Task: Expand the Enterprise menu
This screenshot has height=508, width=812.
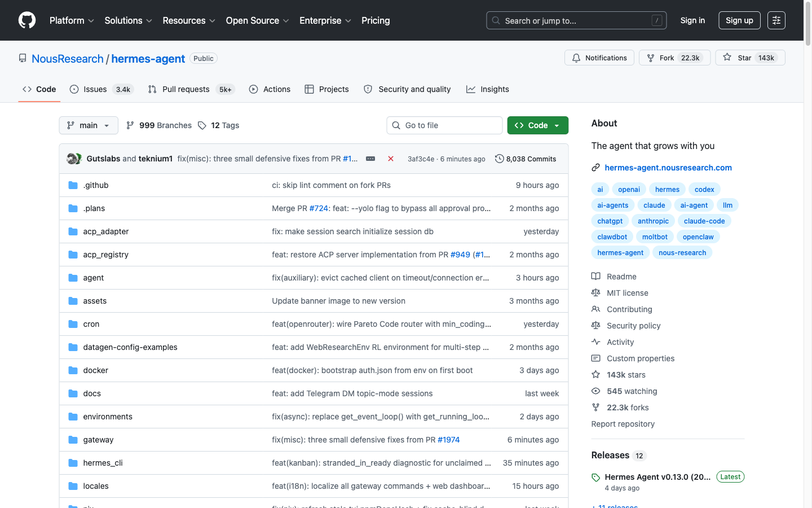Action: (325, 20)
